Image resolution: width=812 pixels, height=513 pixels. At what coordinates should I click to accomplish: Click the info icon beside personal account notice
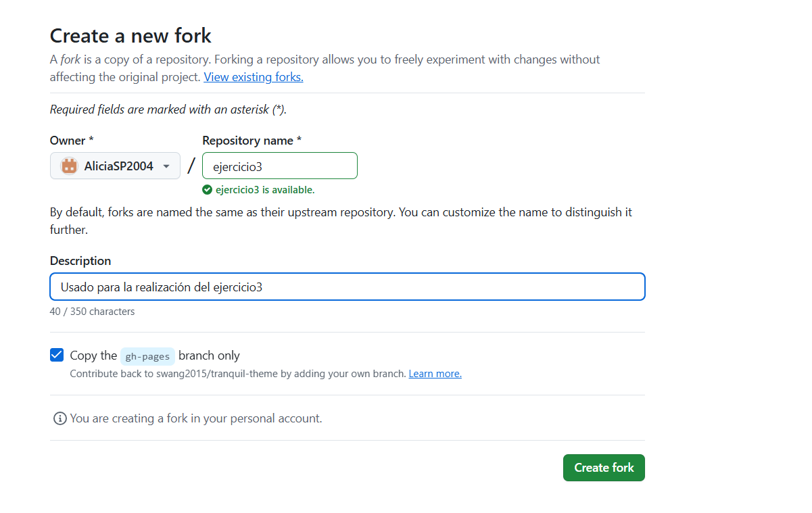pos(59,418)
